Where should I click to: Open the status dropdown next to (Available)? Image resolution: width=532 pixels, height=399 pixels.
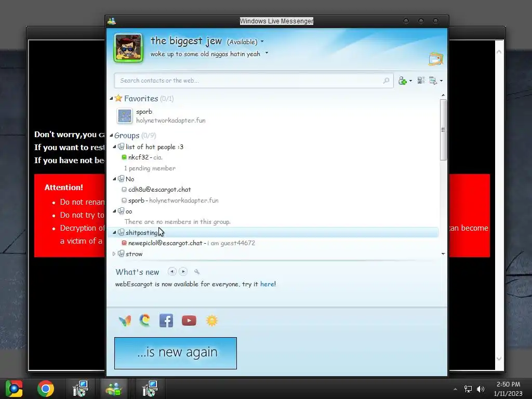pos(262,42)
